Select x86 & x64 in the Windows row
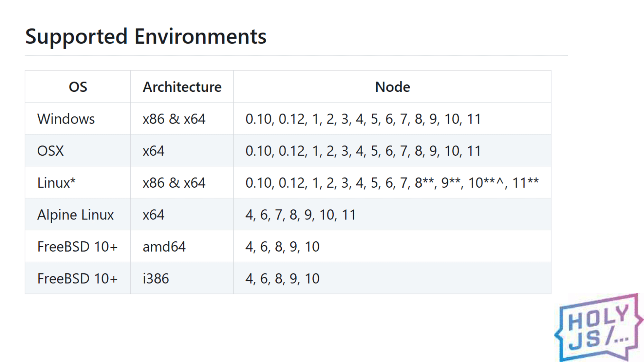The width and height of the screenshot is (644, 362). click(x=174, y=119)
